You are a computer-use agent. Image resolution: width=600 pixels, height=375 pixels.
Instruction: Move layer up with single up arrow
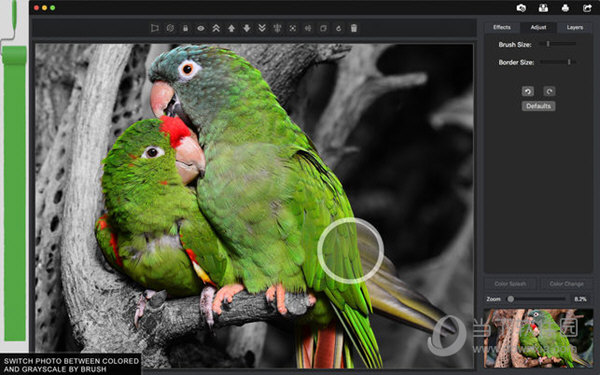[x=232, y=28]
